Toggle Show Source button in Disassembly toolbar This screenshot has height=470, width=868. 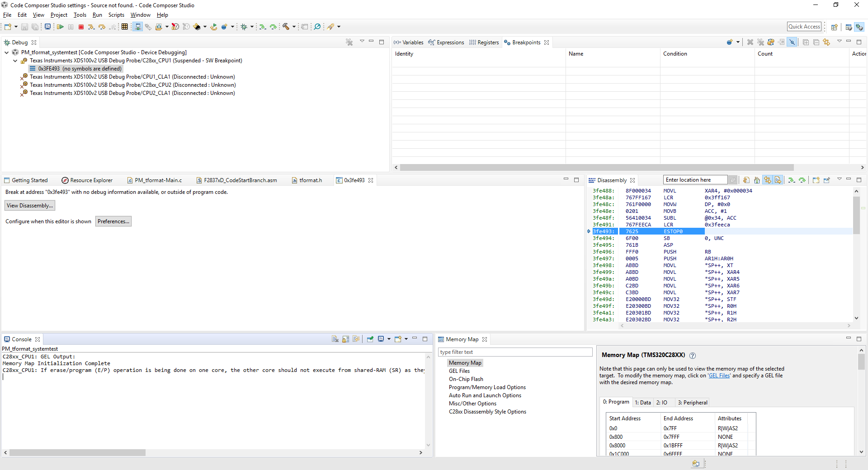[778, 180]
